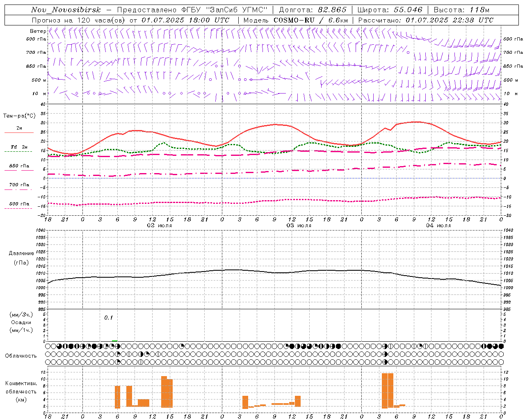Image resolution: width=525 pixels, height=420 pixels.
Task: Click the '1040' value on left pressure axis
Action: click(41, 231)
